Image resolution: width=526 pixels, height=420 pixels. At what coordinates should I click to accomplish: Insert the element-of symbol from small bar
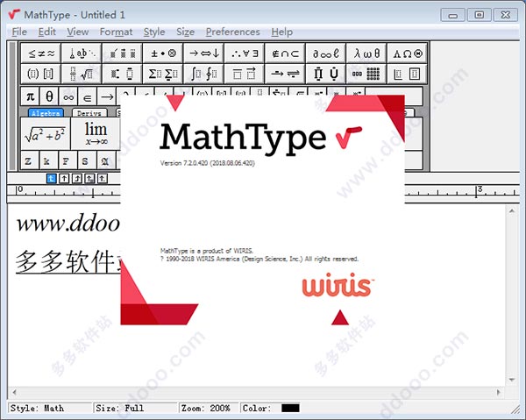(88, 96)
